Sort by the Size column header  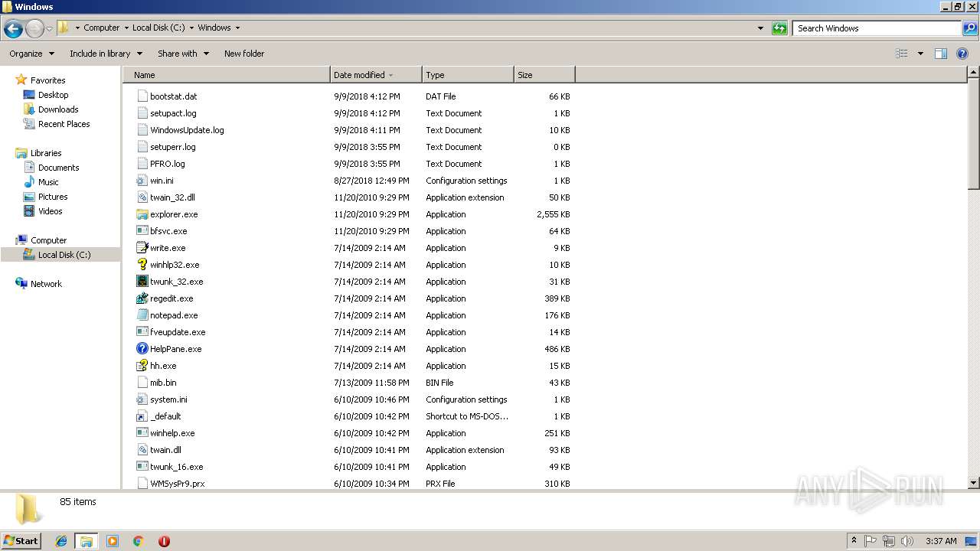(544, 75)
